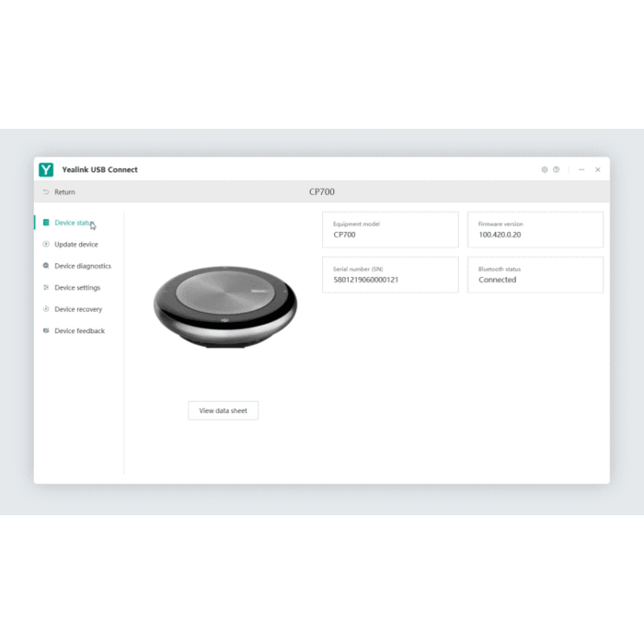Click the Device settings sidebar icon
The height and width of the screenshot is (644, 644).
click(x=46, y=288)
